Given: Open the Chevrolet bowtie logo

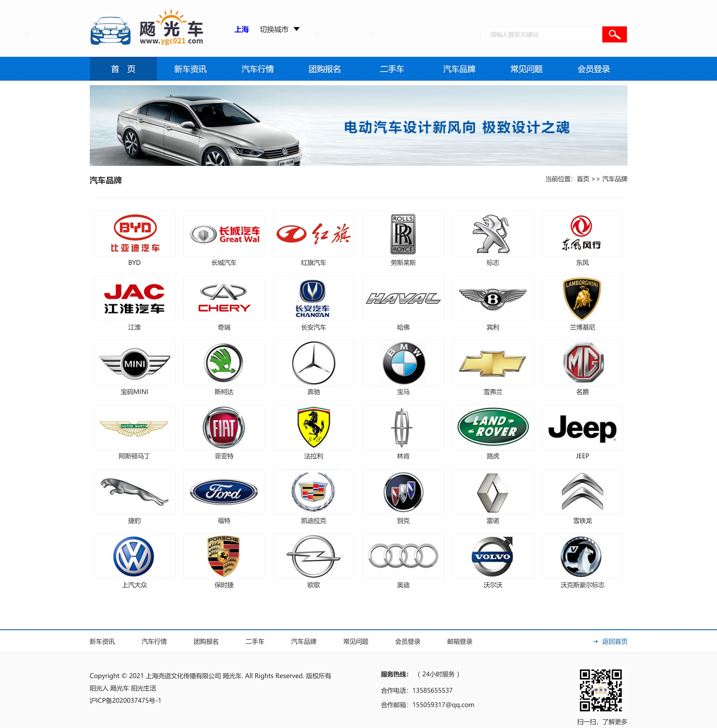Looking at the screenshot, I should [x=493, y=363].
